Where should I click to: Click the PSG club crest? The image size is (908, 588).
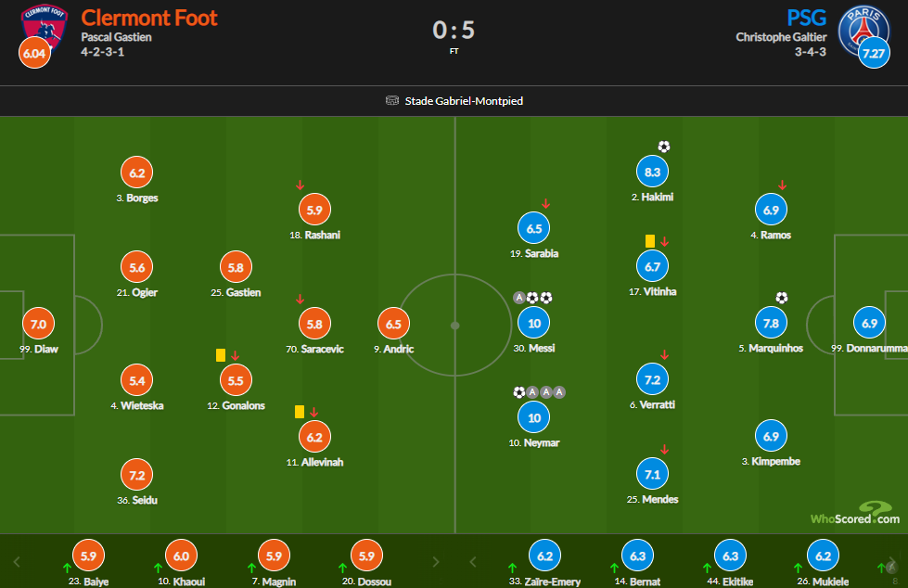[x=863, y=30]
